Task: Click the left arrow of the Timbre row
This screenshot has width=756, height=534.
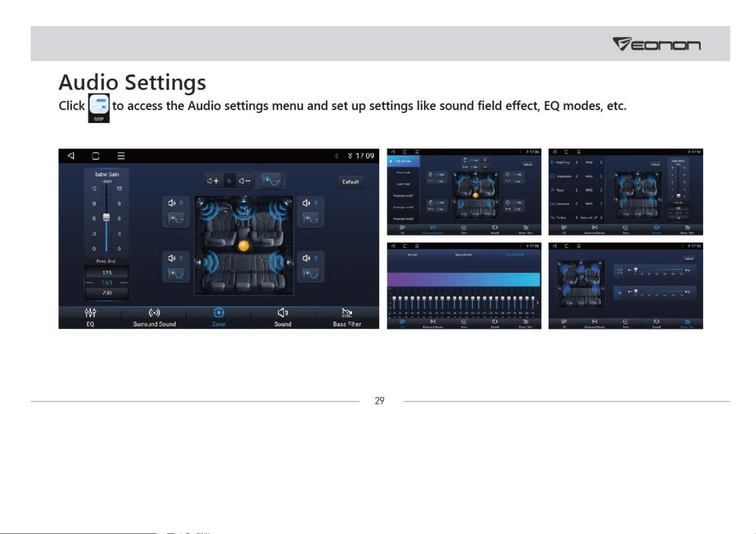Action: [577, 217]
